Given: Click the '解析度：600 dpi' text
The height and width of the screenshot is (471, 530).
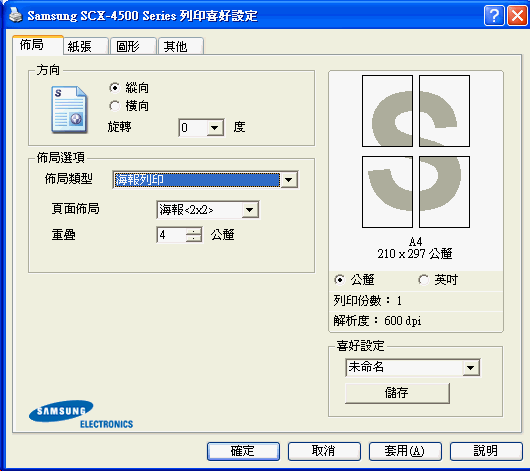Looking at the screenshot, I should 377,321.
